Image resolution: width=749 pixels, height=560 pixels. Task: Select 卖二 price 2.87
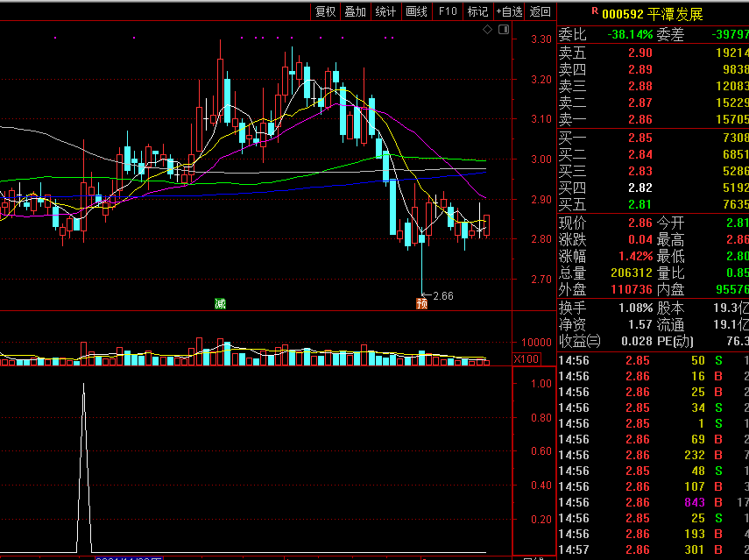click(x=640, y=103)
